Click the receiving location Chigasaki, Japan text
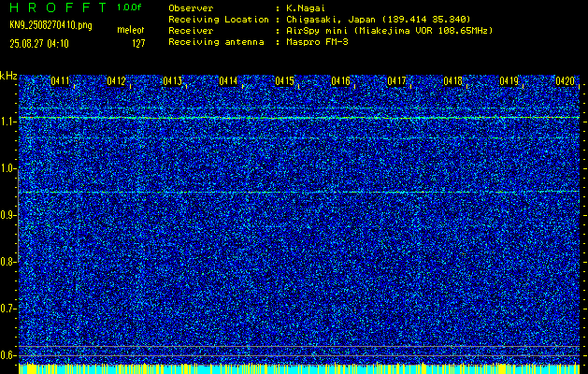Screen dimensions: 588x374 tap(379, 20)
